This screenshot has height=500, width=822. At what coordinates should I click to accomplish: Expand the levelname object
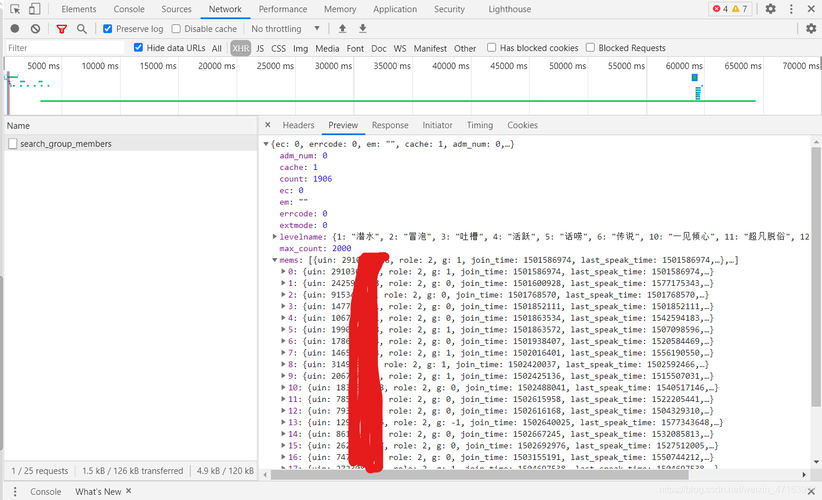[x=274, y=237]
